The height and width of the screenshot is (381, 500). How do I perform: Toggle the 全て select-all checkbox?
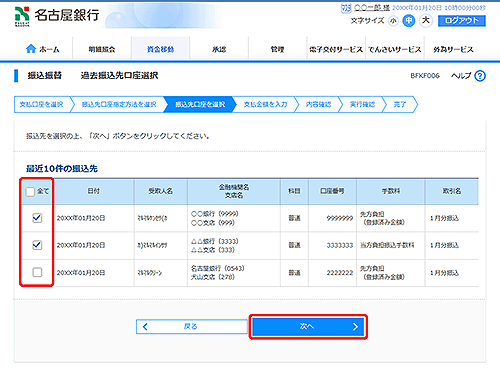click(30, 192)
